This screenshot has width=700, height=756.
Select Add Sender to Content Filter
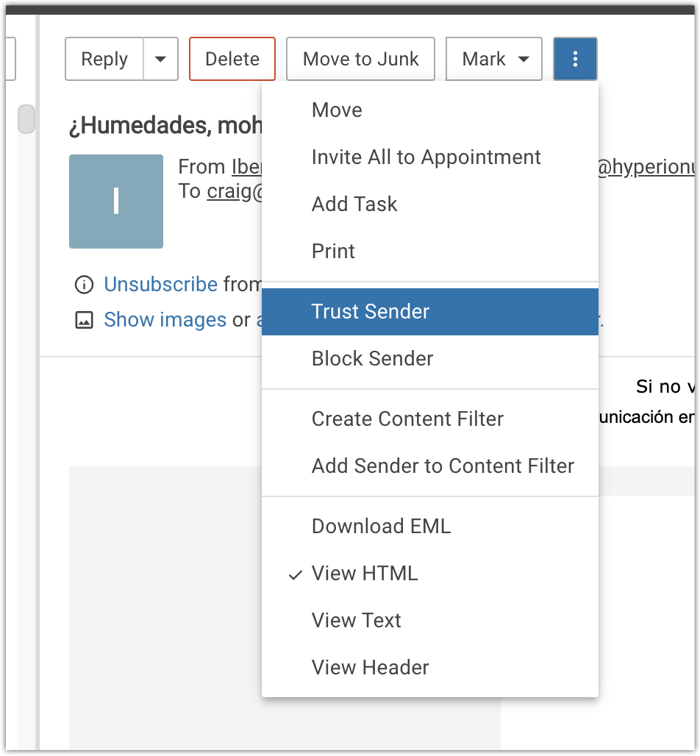click(x=443, y=466)
